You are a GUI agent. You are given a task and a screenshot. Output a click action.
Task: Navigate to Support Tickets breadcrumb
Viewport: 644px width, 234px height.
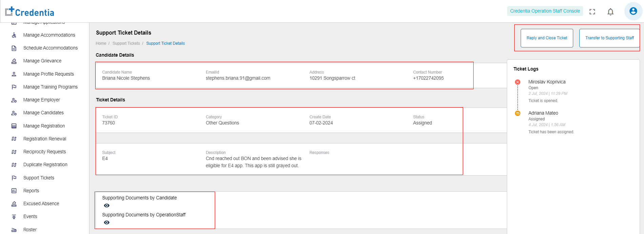tap(126, 43)
